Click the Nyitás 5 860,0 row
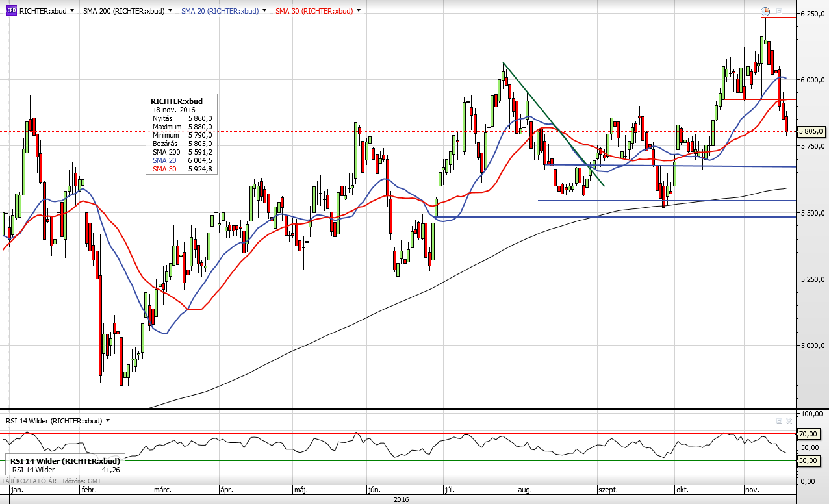This screenshot has height=504, width=829. [182, 118]
